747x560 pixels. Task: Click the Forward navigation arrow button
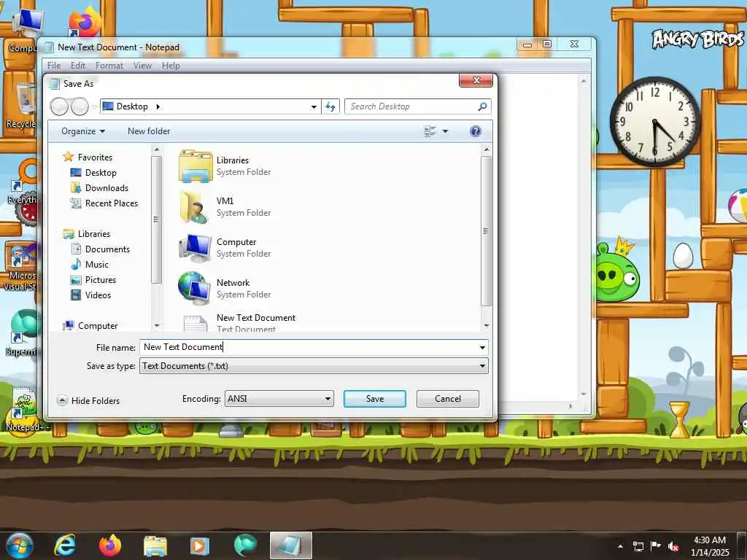[x=80, y=106]
